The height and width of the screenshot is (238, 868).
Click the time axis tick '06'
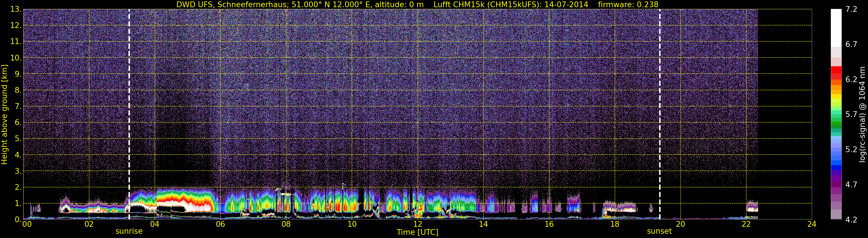point(220,224)
